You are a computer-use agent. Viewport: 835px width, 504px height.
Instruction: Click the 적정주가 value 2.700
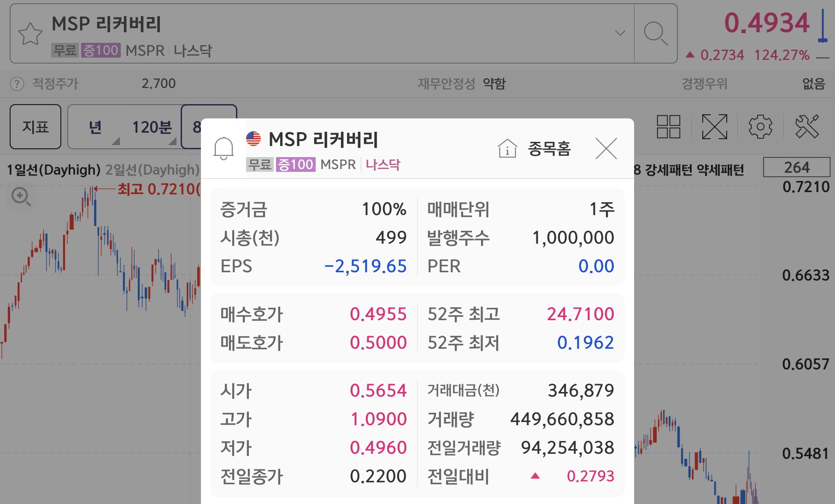[159, 84]
